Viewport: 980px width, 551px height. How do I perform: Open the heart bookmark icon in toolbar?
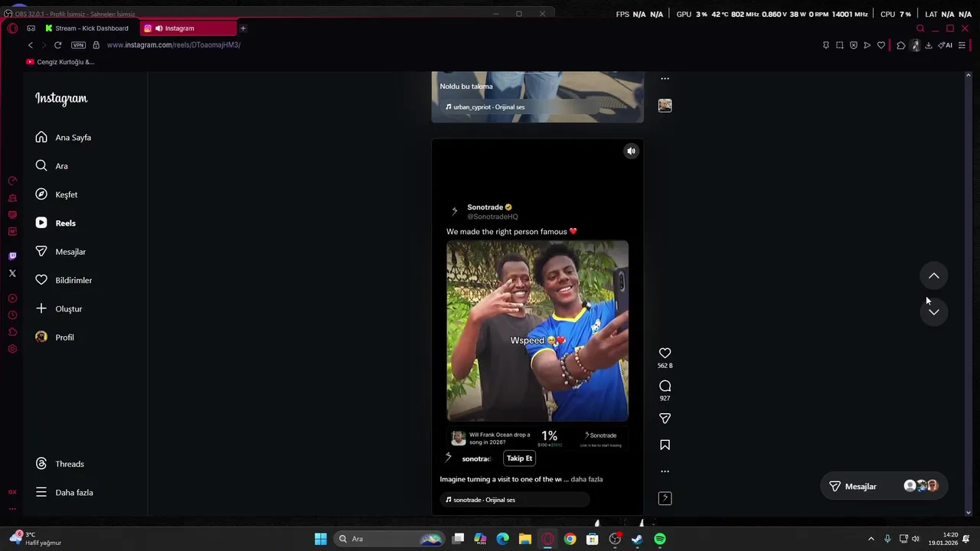pos(881,45)
